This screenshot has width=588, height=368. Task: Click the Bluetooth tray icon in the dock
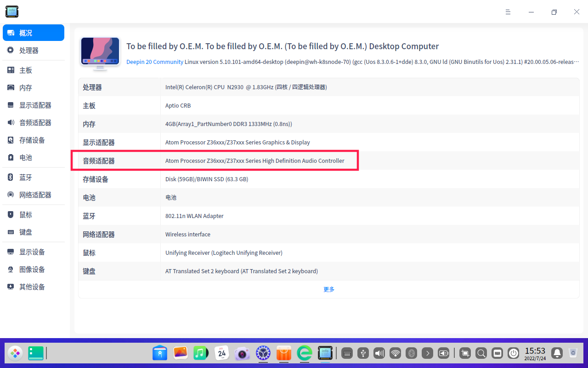(412, 353)
